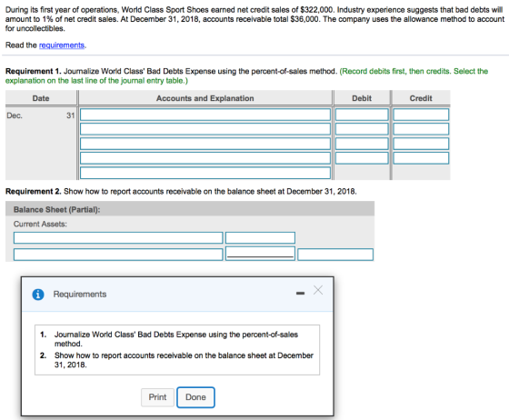Click the Done button
Image resolution: width=509 pixels, height=420 pixels.
[x=195, y=397]
